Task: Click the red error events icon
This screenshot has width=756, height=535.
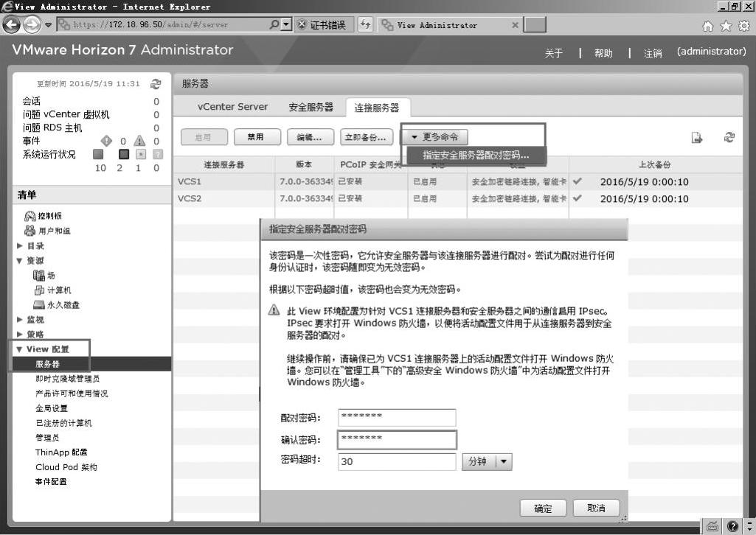Action: 106,141
